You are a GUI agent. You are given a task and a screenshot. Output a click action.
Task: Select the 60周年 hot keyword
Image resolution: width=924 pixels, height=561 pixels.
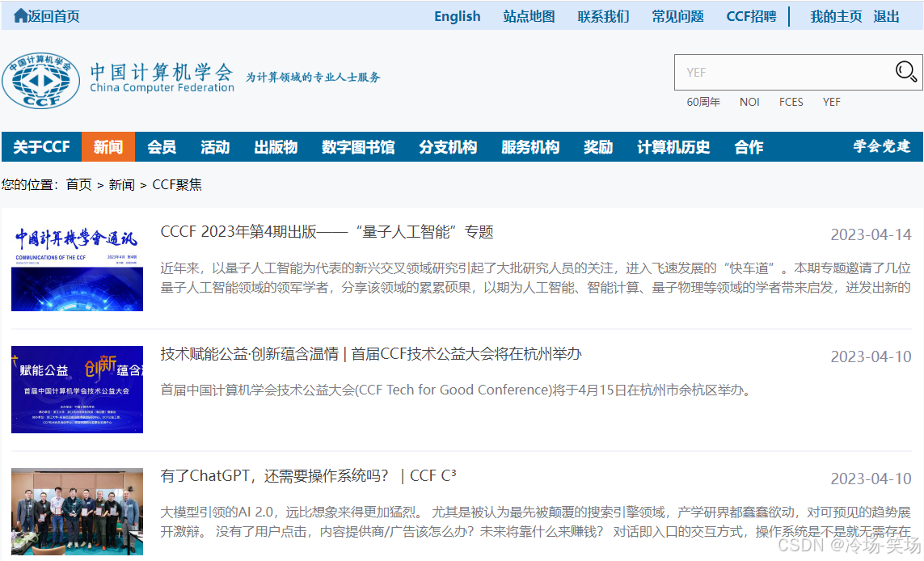tap(703, 102)
